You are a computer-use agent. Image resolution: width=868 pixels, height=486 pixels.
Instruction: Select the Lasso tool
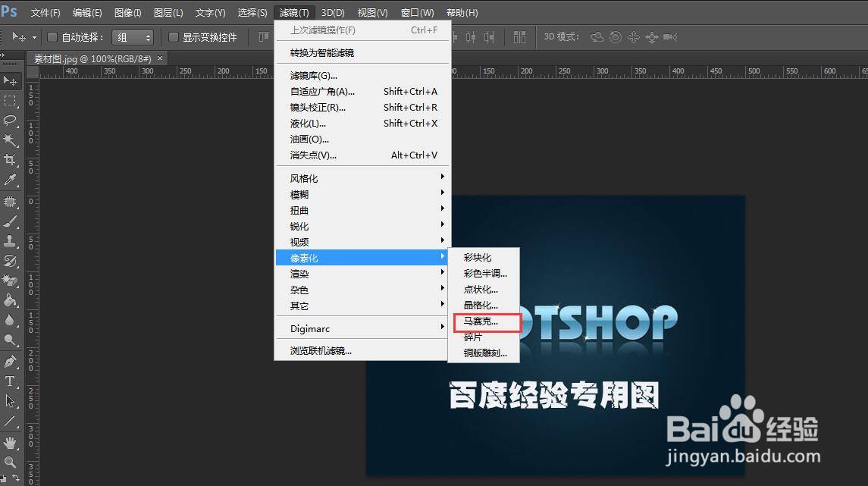(11, 121)
